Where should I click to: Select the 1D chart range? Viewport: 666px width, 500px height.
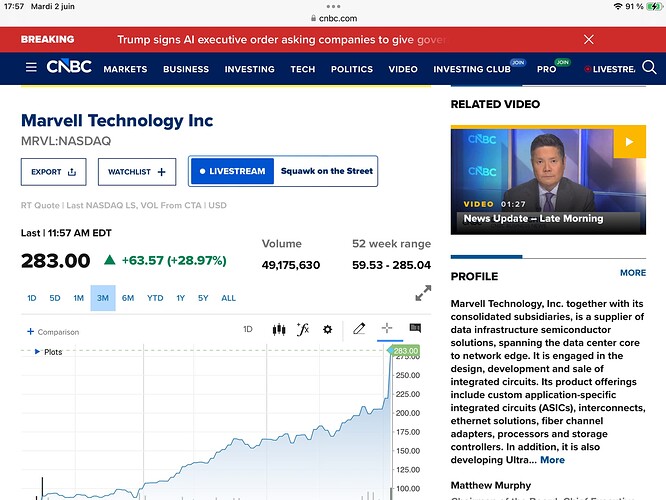click(32, 298)
